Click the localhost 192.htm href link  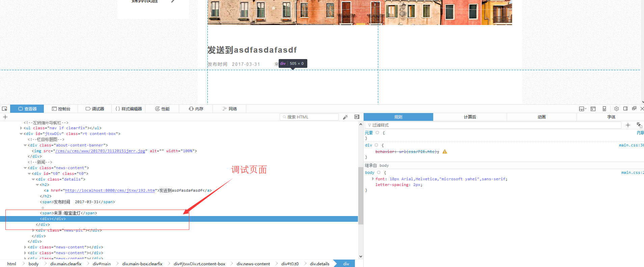(110, 190)
